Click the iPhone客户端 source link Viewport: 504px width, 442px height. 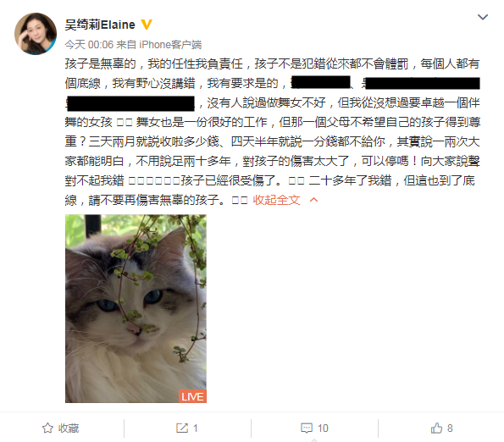[x=170, y=44]
